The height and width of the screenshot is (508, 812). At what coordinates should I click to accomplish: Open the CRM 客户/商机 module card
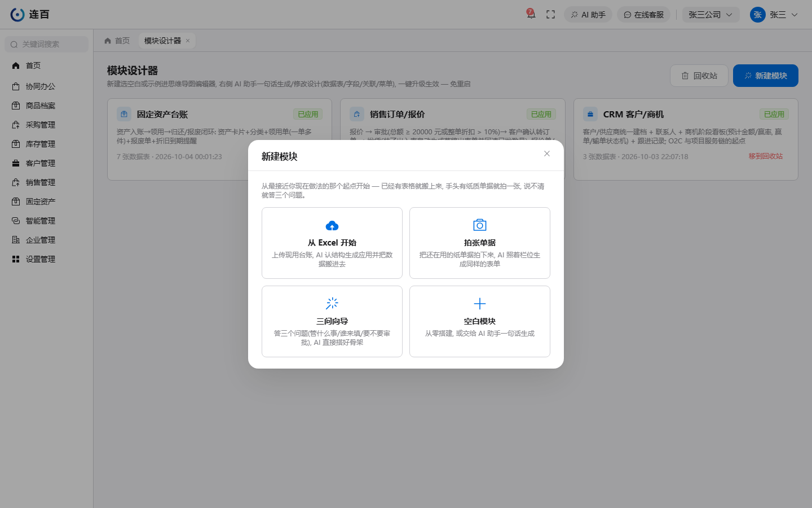pos(686,139)
